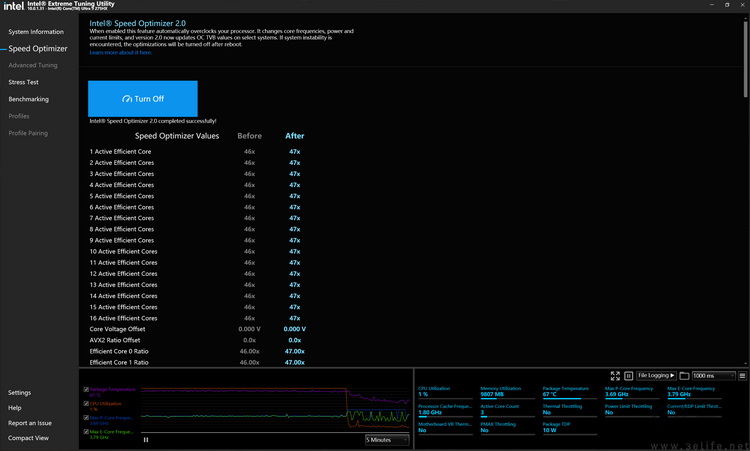This screenshot has height=451, width=750.
Task: Click the 'Efficient Core 1 Ratio' row label
Action: [x=119, y=363]
